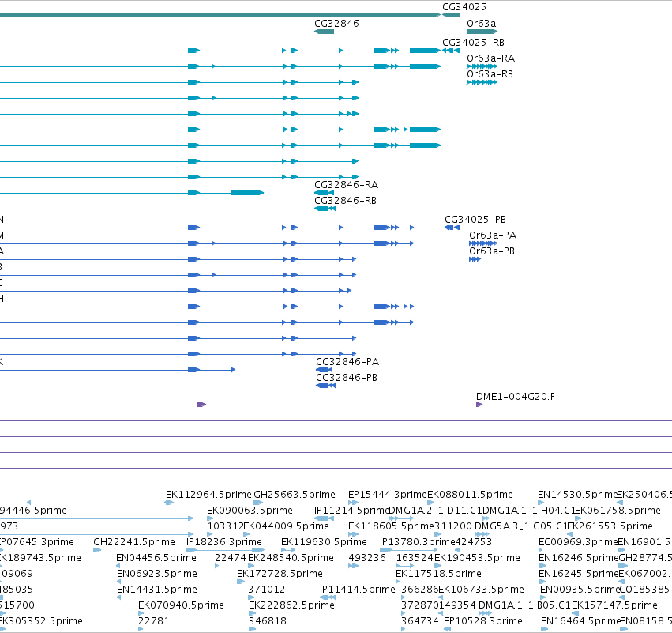Select the CG32846-PB protein label

point(347,378)
